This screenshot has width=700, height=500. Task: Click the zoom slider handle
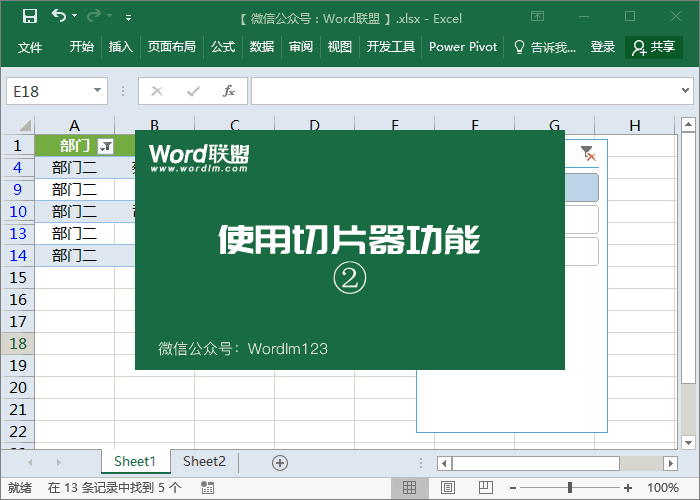point(569,488)
